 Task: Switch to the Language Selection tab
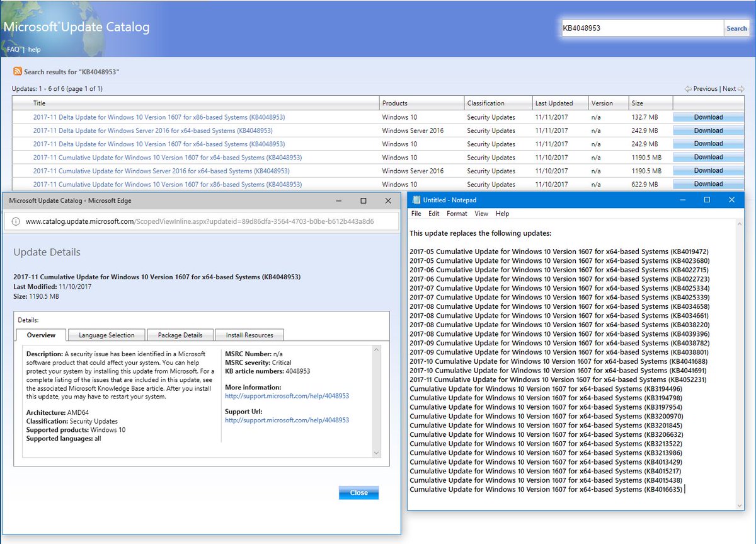[x=107, y=335]
